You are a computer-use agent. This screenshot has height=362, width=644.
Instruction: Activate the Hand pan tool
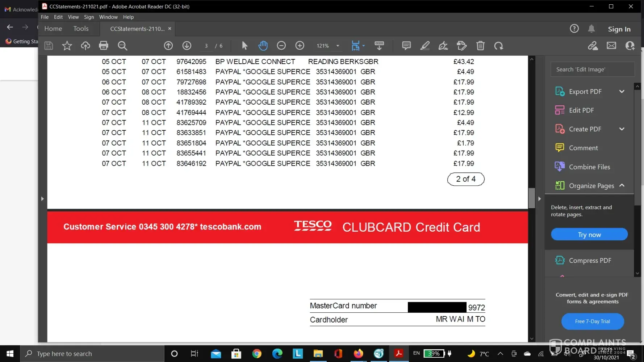click(x=263, y=46)
